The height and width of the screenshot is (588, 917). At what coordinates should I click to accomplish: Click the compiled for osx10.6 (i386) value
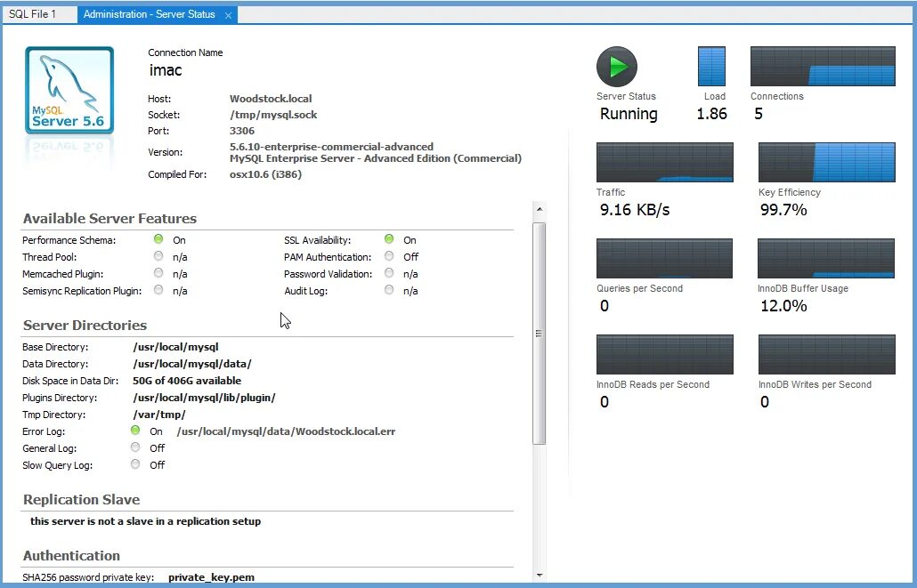[265, 174]
